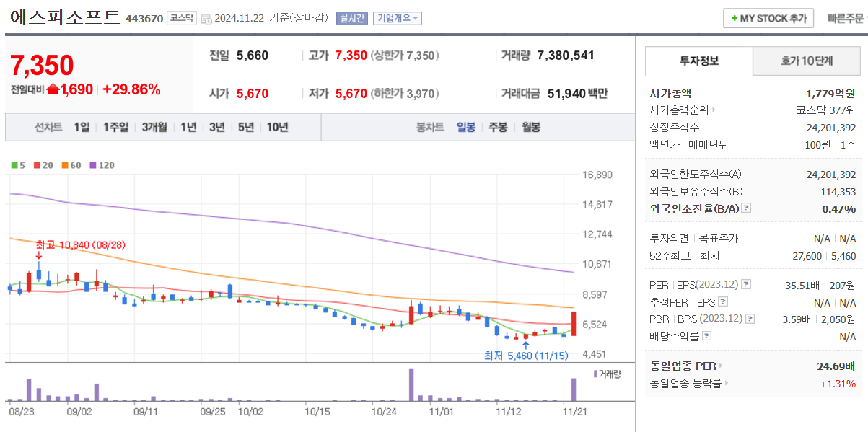Click the 상장주식수 value 24,201,392
The image size is (868, 432).
[831, 128]
